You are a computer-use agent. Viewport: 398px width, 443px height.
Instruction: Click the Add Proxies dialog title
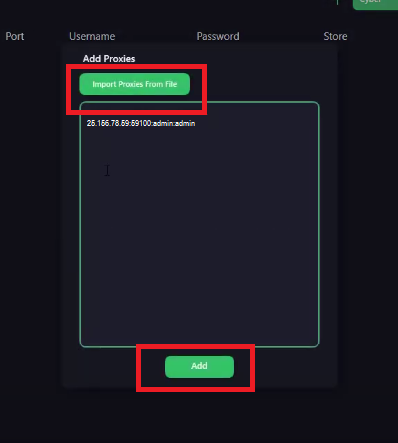(x=109, y=59)
